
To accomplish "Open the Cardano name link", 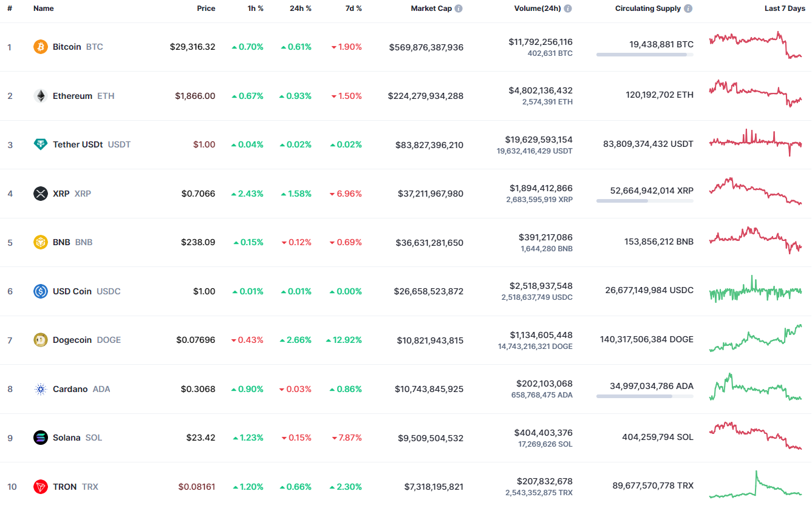I will pyautogui.click(x=70, y=388).
